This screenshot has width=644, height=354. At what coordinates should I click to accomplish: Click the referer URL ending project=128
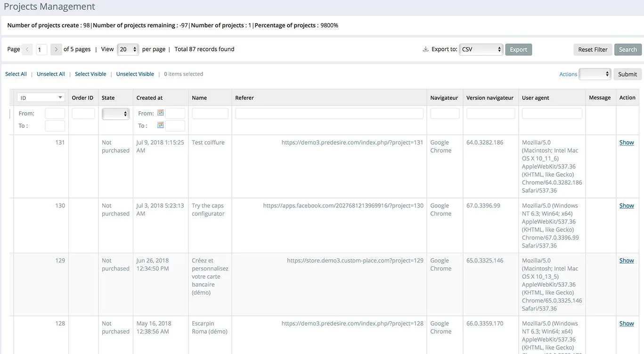[x=352, y=323]
